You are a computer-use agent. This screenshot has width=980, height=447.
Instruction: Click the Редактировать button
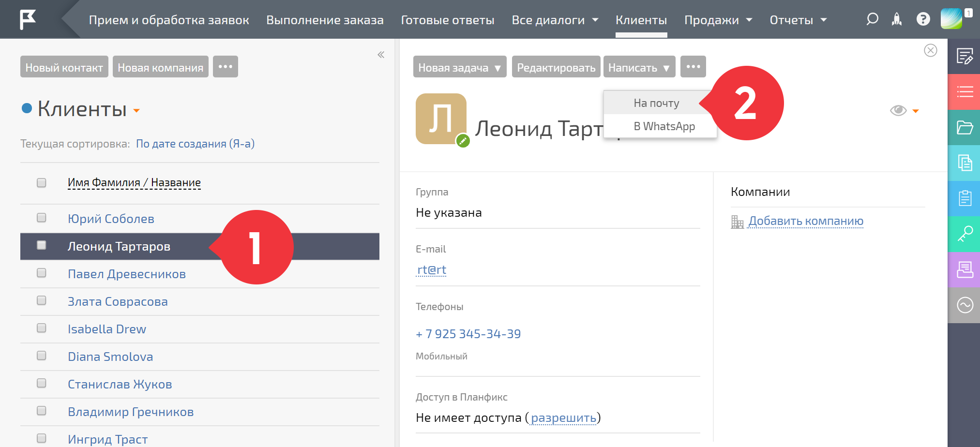(556, 67)
